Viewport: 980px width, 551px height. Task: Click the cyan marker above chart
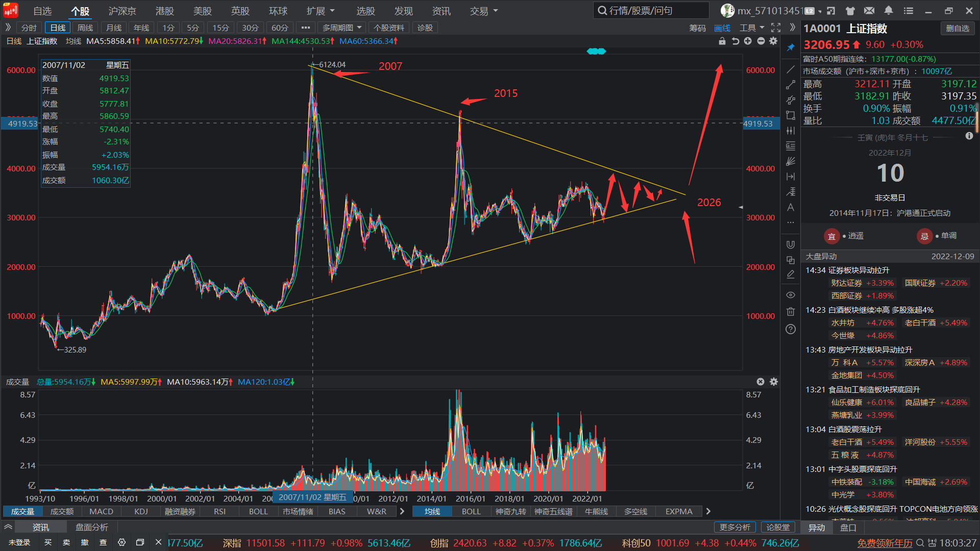pos(596,51)
